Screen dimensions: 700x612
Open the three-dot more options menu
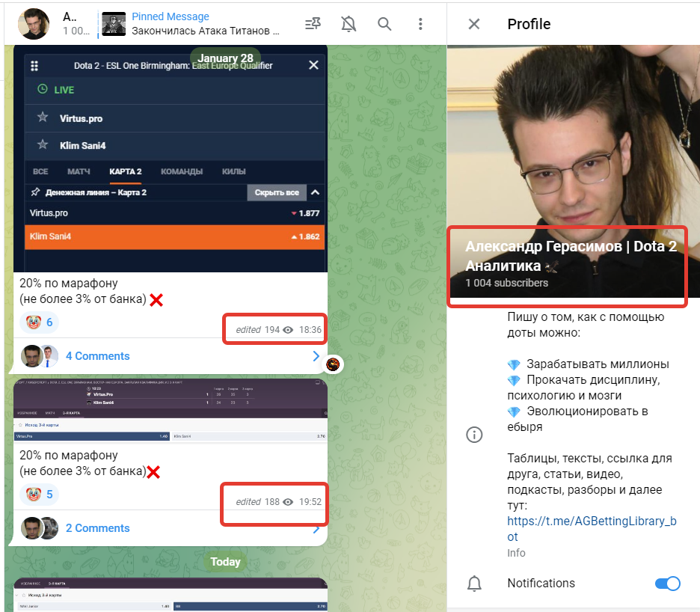420,24
